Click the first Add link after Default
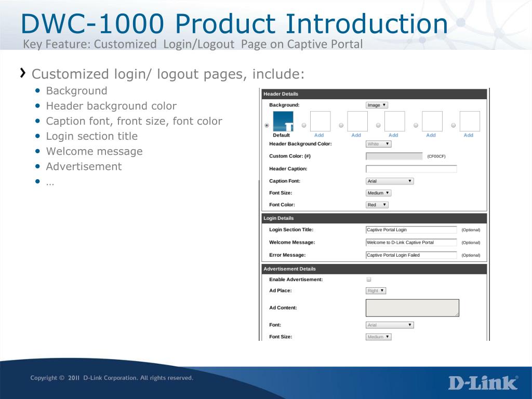The width and height of the screenshot is (532, 399). tap(319, 135)
